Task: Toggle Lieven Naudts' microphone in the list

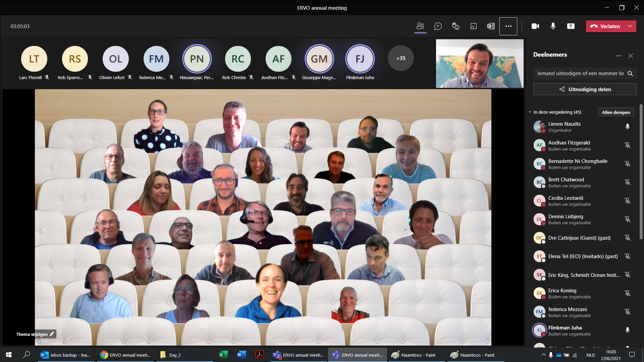Action: pyautogui.click(x=627, y=127)
